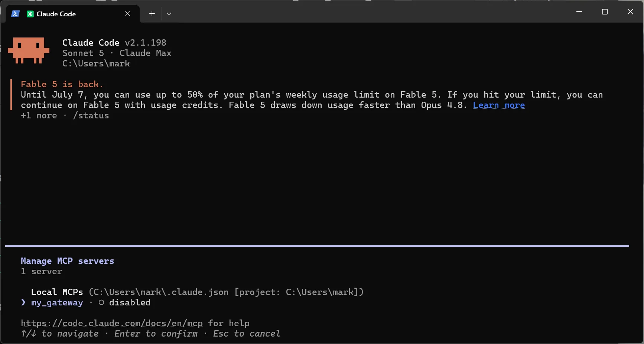644x344 pixels.
Task: Minimize the terminal window
Action: tap(579, 12)
